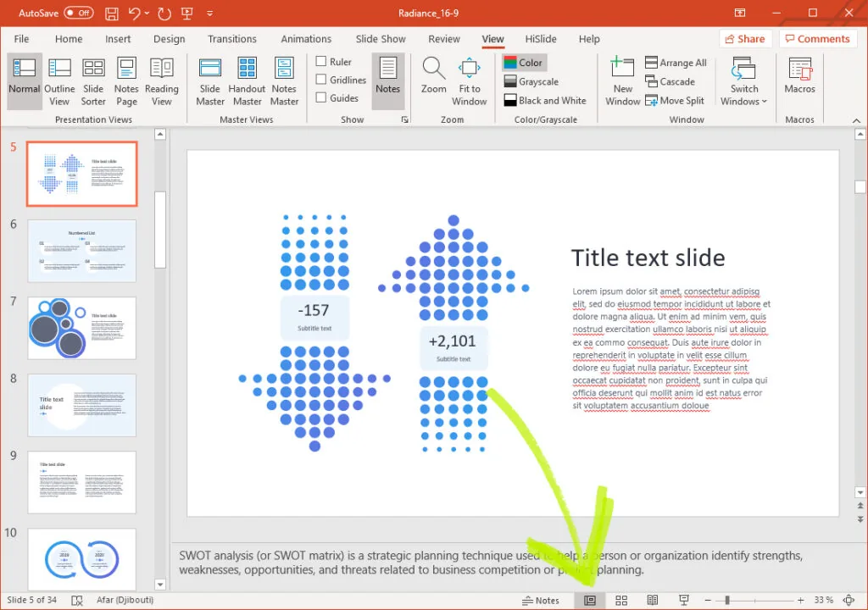
Task: Open the Handout Master
Action: [x=247, y=82]
